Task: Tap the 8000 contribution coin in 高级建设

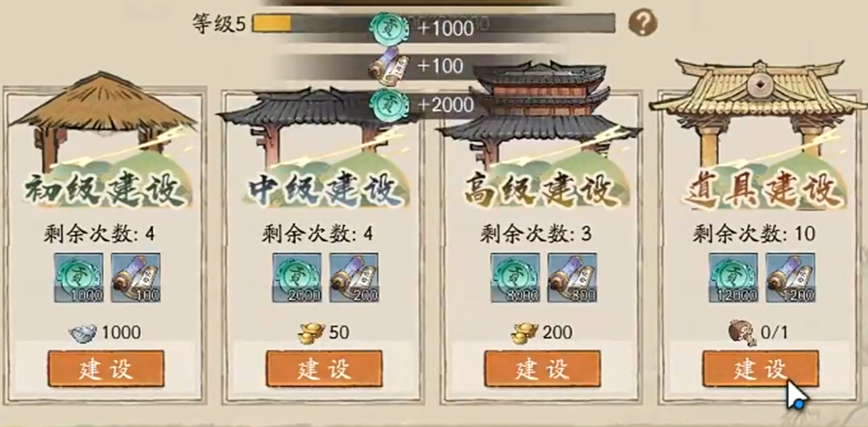Action: pyautogui.click(x=516, y=278)
